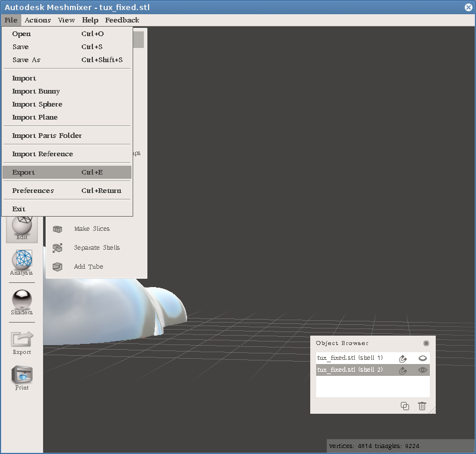
Task: Click magnet icon for shell 1
Action: (403, 358)
